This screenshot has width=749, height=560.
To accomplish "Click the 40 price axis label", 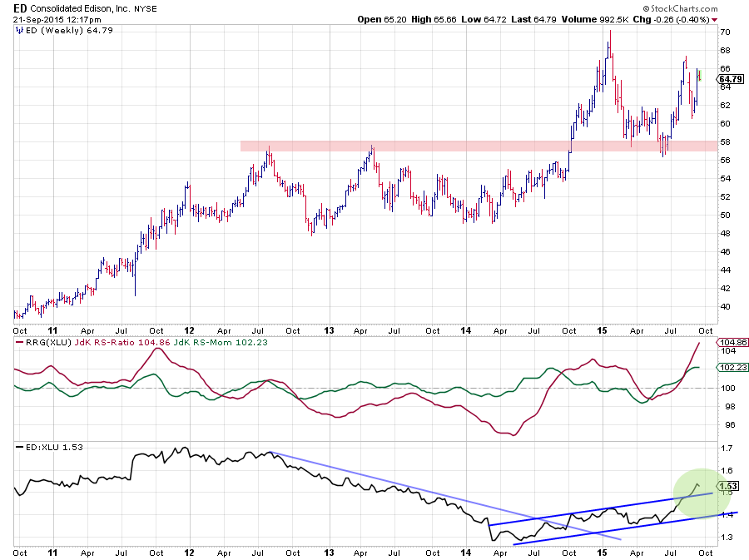I will [725, 306].
